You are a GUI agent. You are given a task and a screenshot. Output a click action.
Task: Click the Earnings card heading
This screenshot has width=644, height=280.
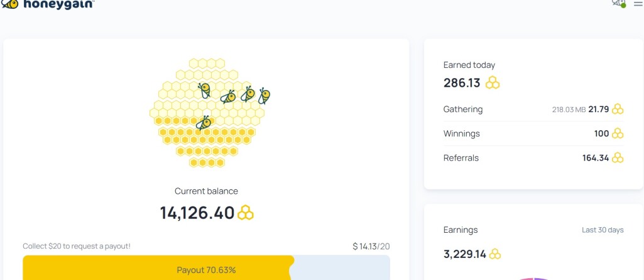tap(461, 230)
